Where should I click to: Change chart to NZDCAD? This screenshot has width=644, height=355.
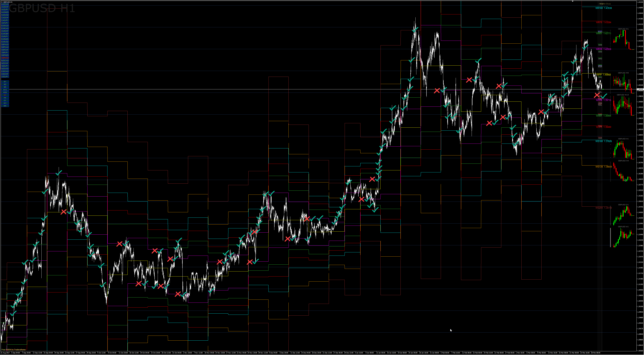5,61
